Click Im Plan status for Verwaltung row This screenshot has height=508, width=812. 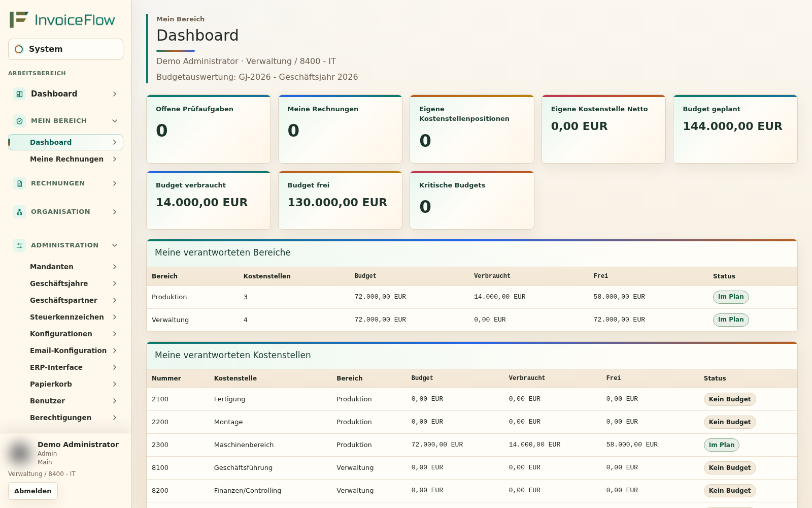731,320
